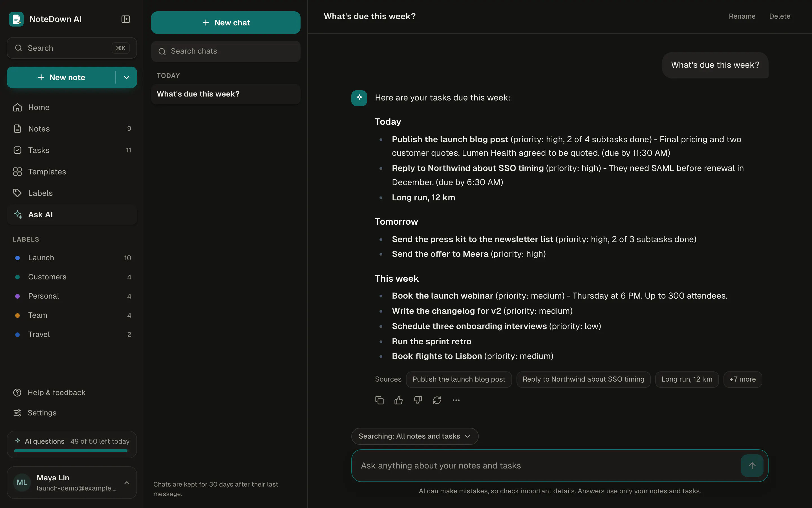Open Settings
Image resolution: width=812 pixels, height=508 pixels.
pyautogui.click(x=72, y=413)
